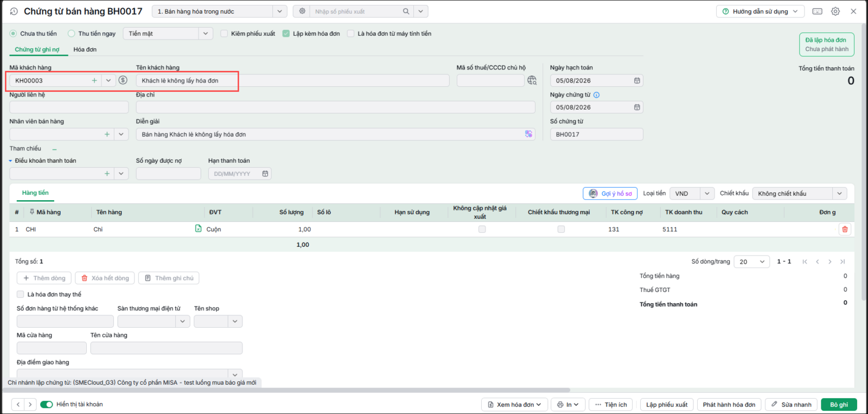This screenshot has height=414, width=868.
Task: Add a new salesperson with the plus icon
Action: click(x=107, y=135)
